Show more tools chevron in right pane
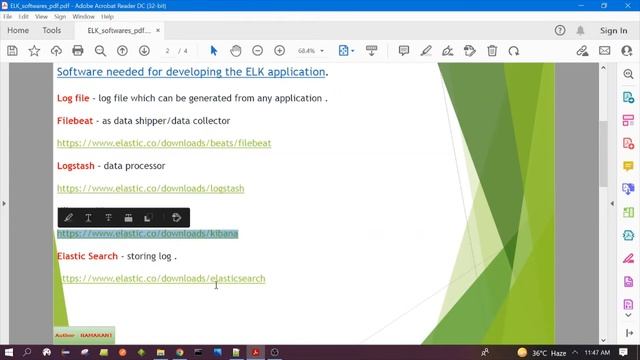This screenshot has height=360, width=640. tap(628, 315)
